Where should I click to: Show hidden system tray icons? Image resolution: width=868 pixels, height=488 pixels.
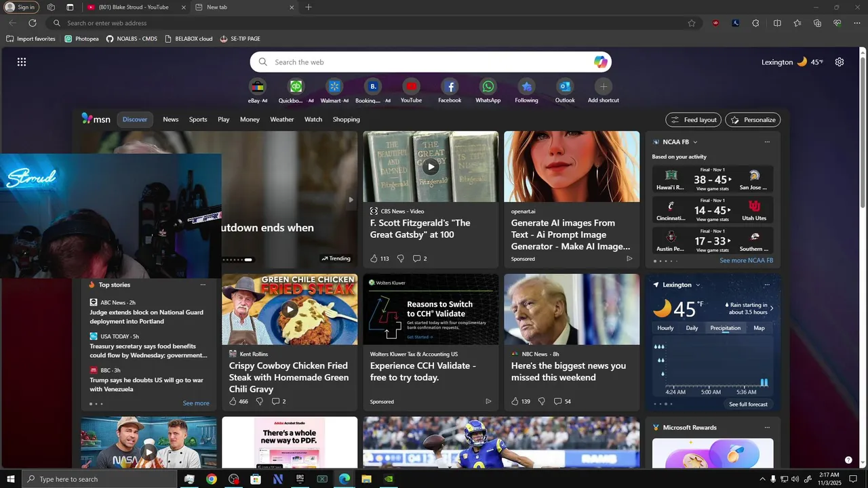click(762, 479)
